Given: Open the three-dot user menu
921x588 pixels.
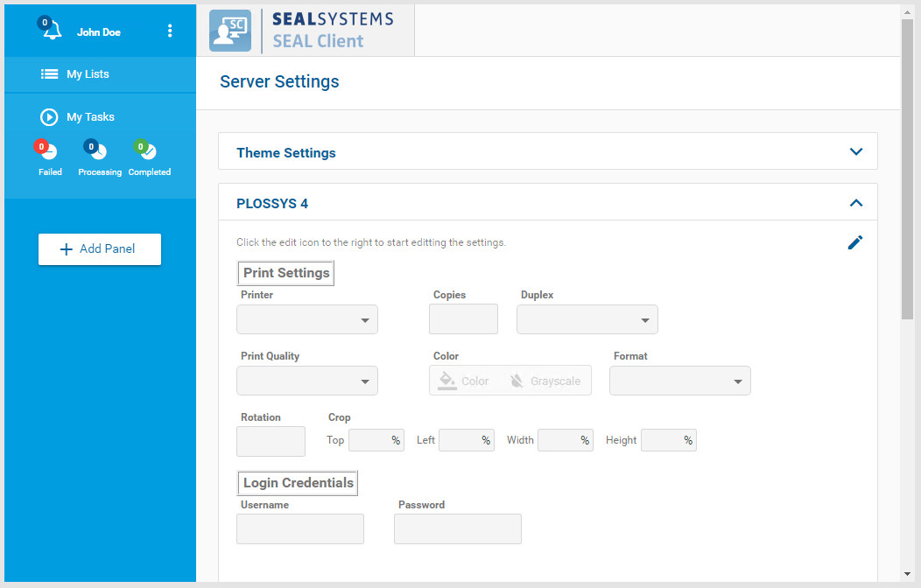Looking at the screenshot, I should point(170,31).
